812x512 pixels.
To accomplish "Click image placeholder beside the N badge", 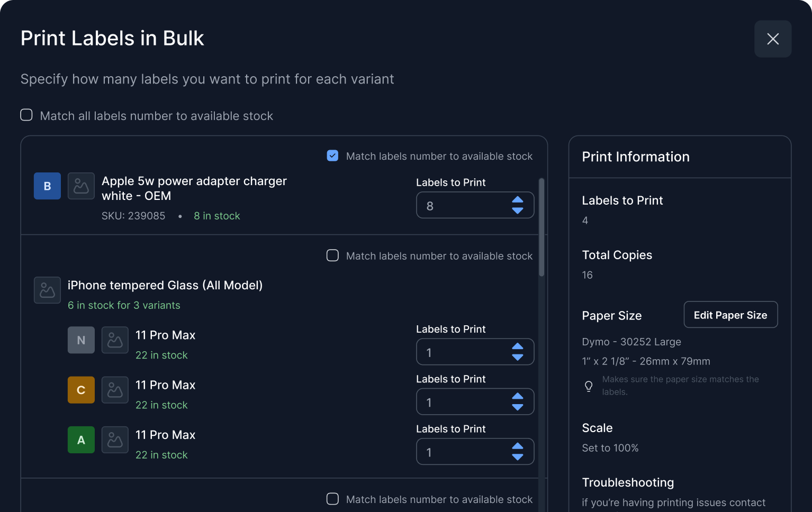I will pyautogui.click(x=115, y=340).
